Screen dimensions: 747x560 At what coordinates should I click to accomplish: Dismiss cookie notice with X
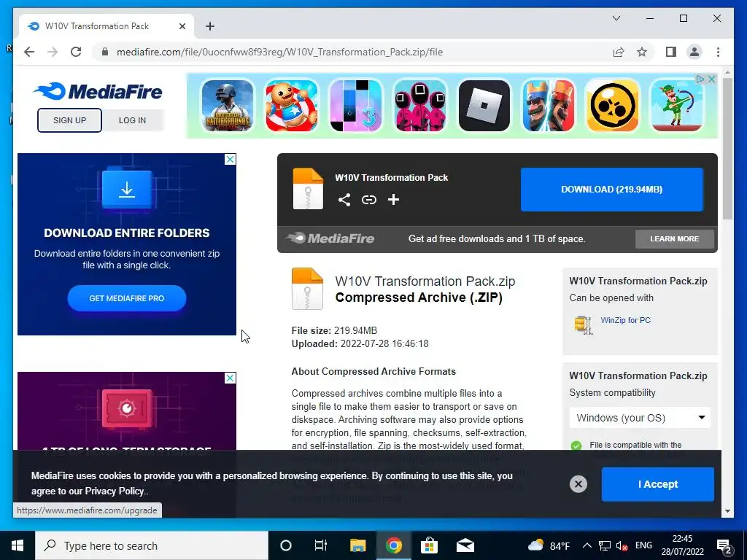(x=578, y=484)
